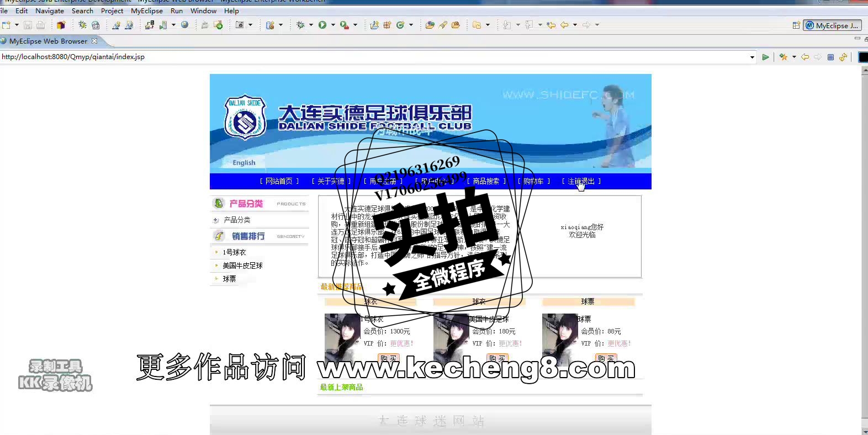Image resolution: width=868 pixels, height=435 pixels.
Task: Open the web browser globe icon
Action: coord(185,25)
